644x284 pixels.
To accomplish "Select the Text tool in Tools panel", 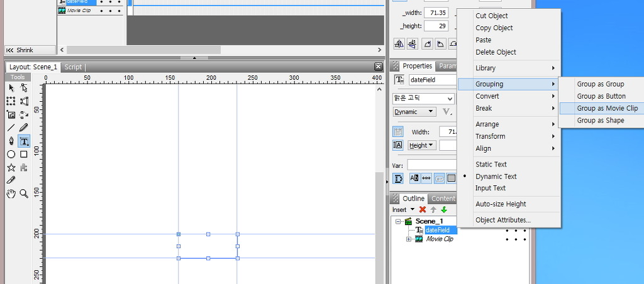I will click(24, 141).
